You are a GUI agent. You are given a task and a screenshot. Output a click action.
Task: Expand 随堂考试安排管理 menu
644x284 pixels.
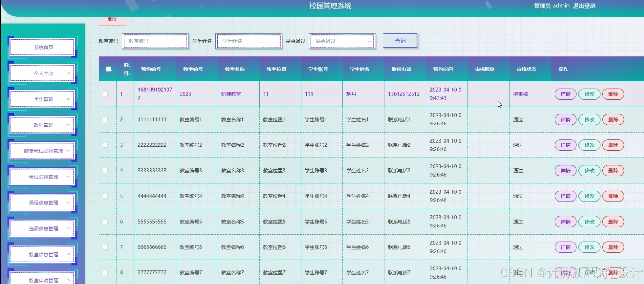43,151
